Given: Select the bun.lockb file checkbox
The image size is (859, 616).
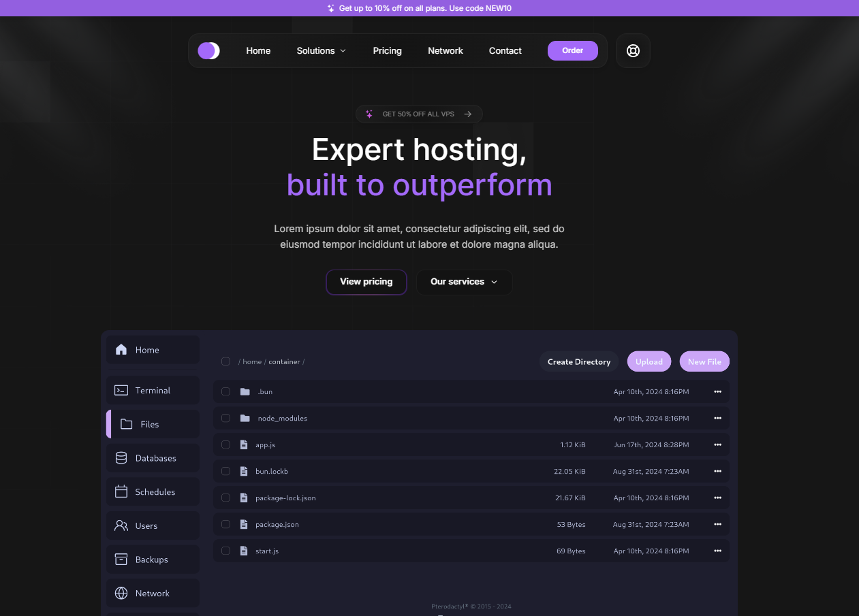Looking at the screenshot, I should click(225, 470).
